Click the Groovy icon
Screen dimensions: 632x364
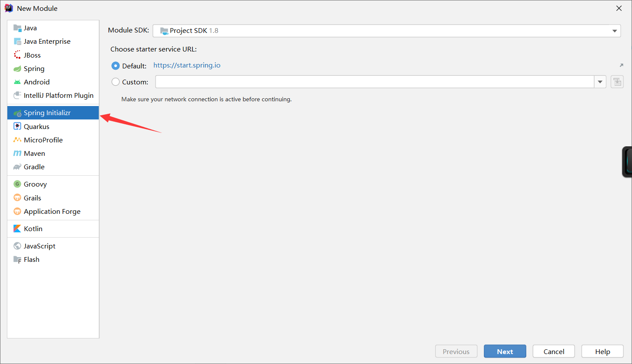(17, 184)
